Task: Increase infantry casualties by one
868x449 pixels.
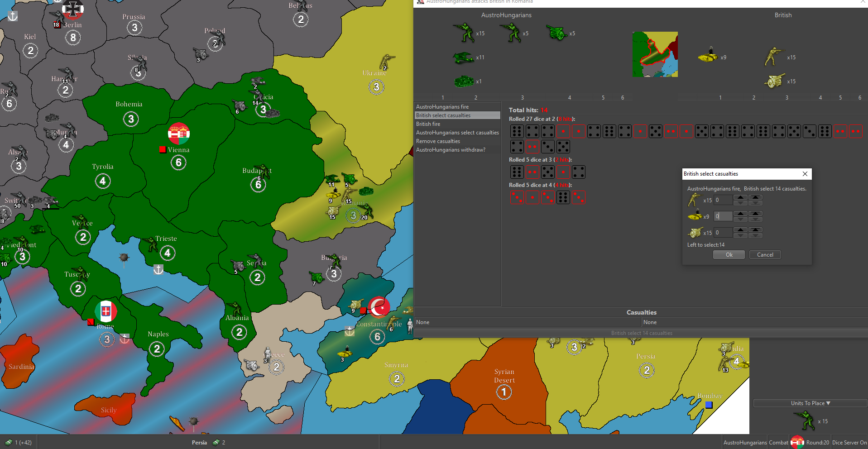Action: 740,197
